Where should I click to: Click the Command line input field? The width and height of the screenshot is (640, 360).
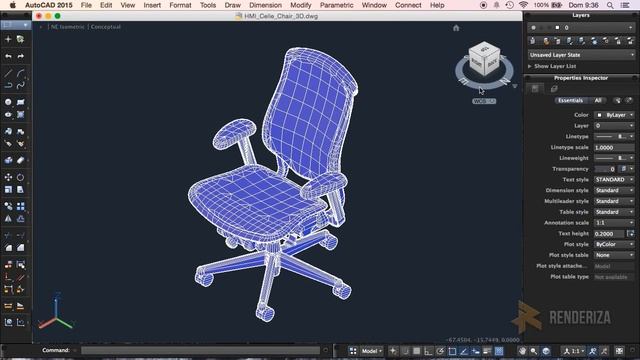[200, 350]
